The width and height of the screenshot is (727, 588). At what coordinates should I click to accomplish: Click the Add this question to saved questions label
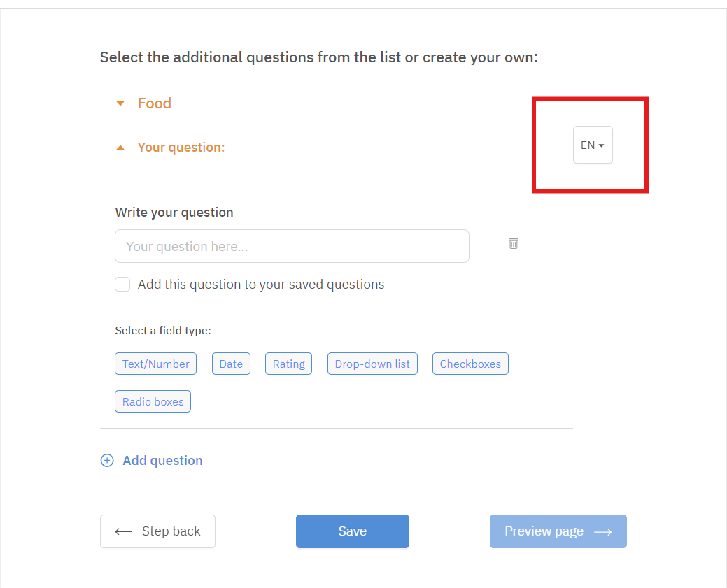point(261,284)
